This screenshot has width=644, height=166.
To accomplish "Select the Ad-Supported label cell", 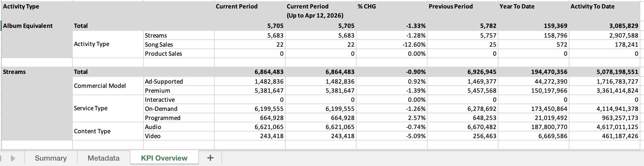I will [164, 81].
